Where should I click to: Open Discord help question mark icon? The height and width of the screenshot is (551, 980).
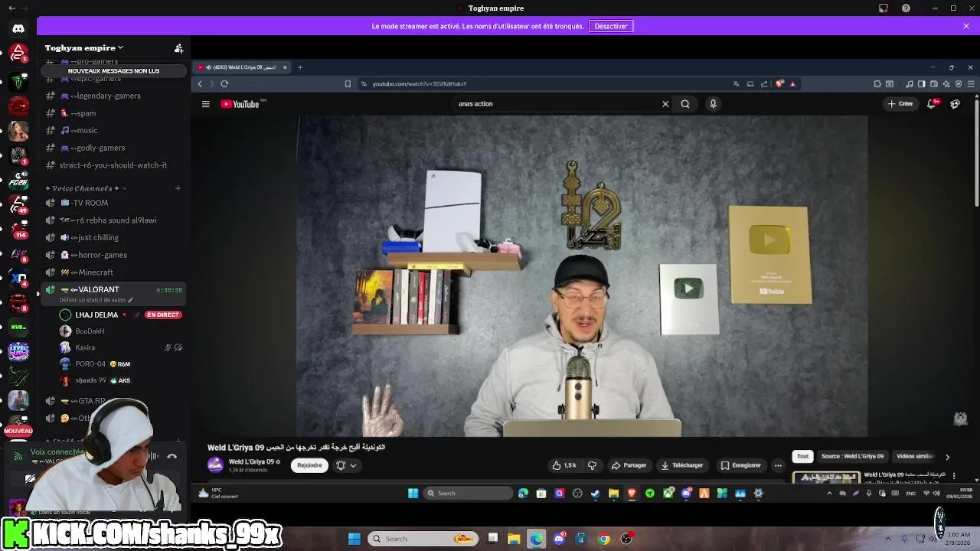pyautogui.click(x=906, y=8)
